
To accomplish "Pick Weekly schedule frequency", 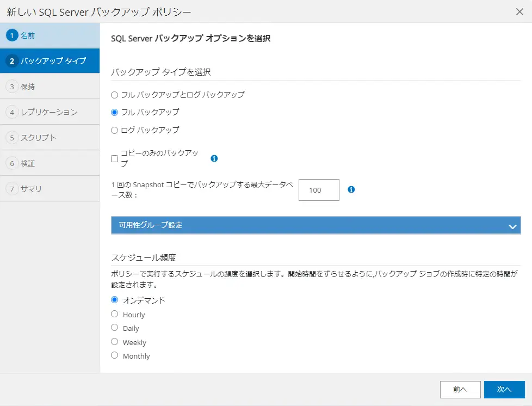I will [115, 341].
